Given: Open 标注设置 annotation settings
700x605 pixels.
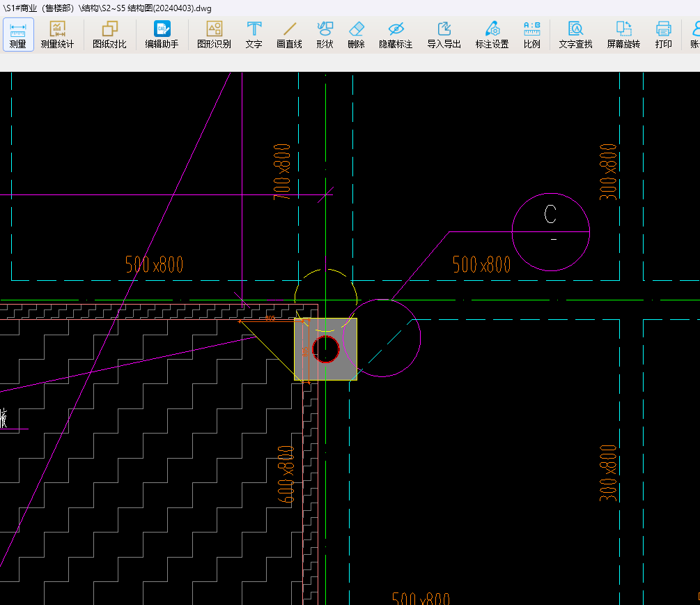Looking at the screenshot, I should click(492, 35).
